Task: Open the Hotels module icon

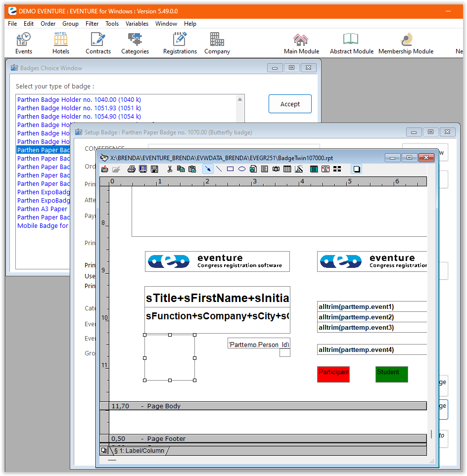Action: pos(61,43)
